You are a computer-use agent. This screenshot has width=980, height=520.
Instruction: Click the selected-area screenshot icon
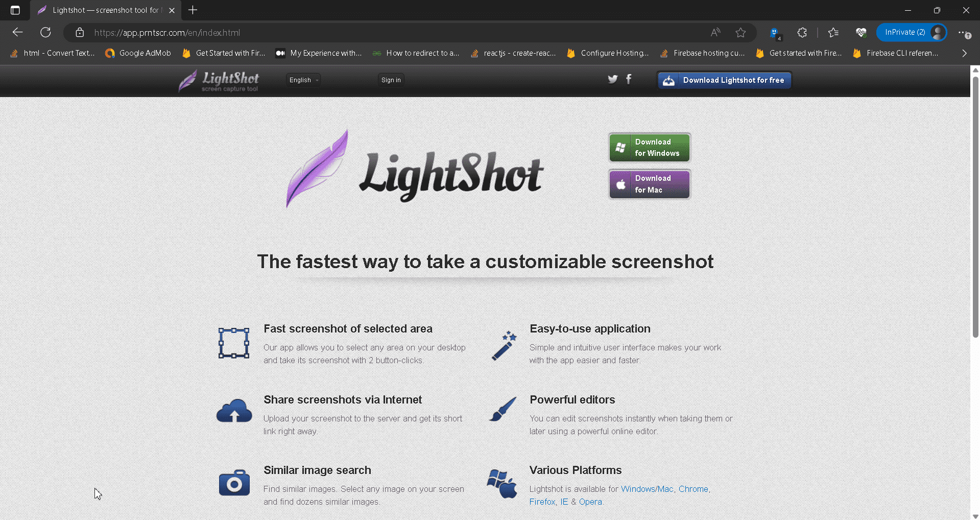(233, 343)
